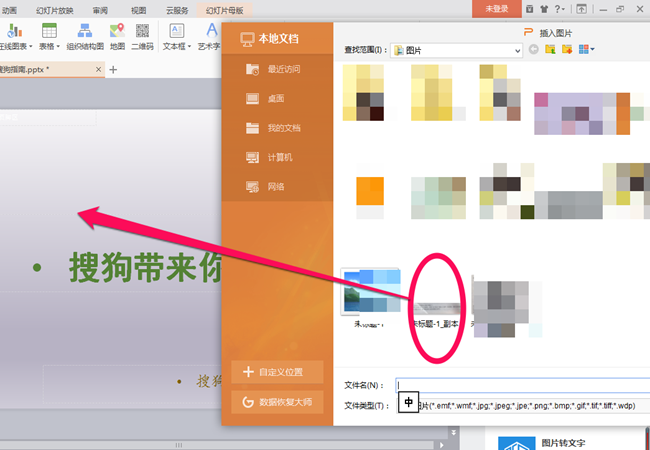Open the 文件类型 filter dropdown
Screen dimensions: 650x450
coord(522,406)
